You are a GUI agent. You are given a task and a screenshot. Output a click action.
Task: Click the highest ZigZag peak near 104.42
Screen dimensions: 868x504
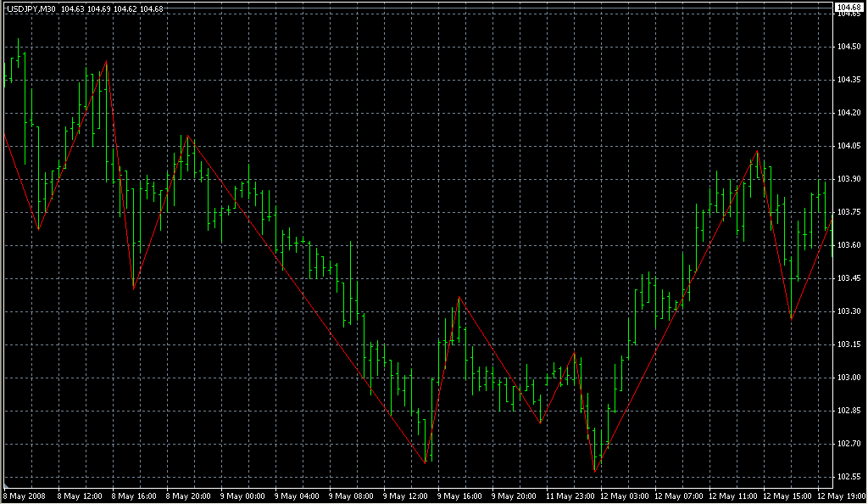click(x=106, y=62)
